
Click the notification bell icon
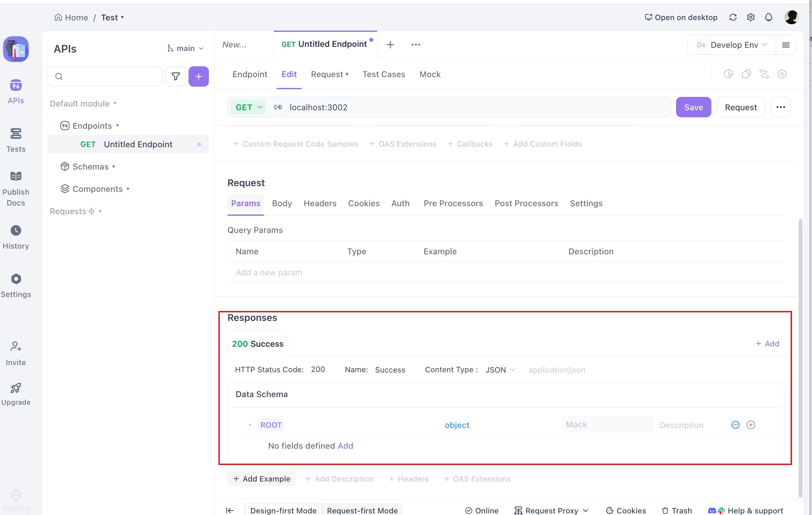click(x=768, y=17)
